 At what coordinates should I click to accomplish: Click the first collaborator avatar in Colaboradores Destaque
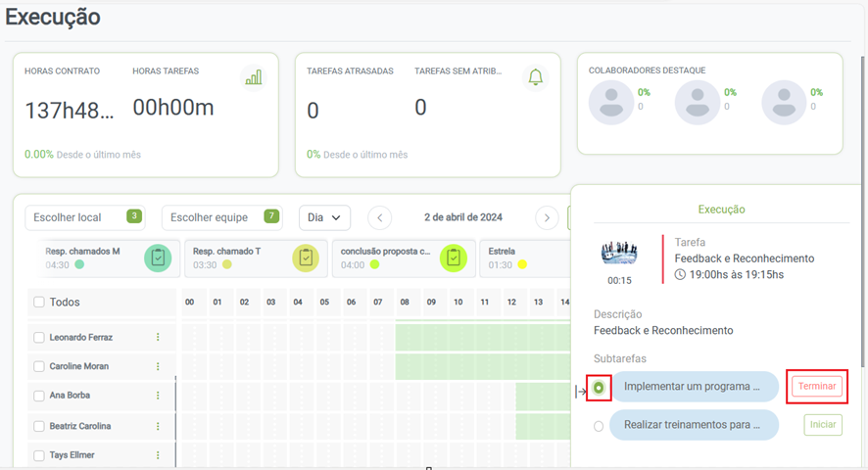pos(611,102)
